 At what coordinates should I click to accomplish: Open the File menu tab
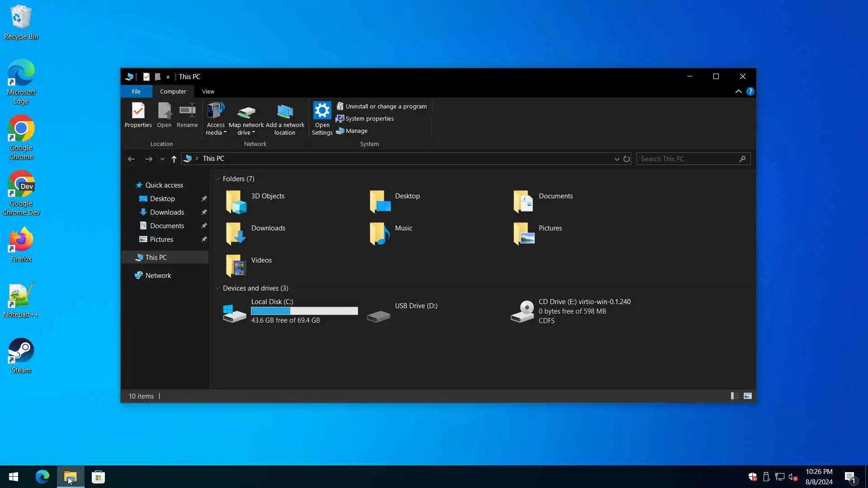136,92
